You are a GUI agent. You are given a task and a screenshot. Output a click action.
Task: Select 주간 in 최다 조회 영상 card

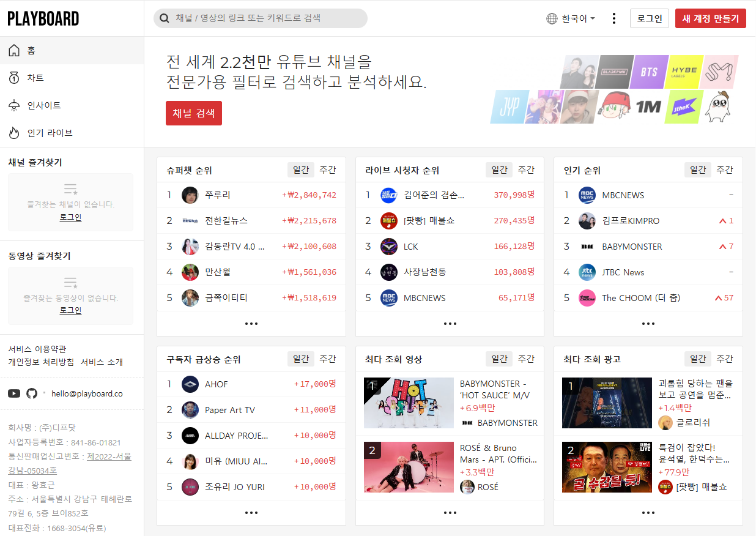tap(526, 359)
